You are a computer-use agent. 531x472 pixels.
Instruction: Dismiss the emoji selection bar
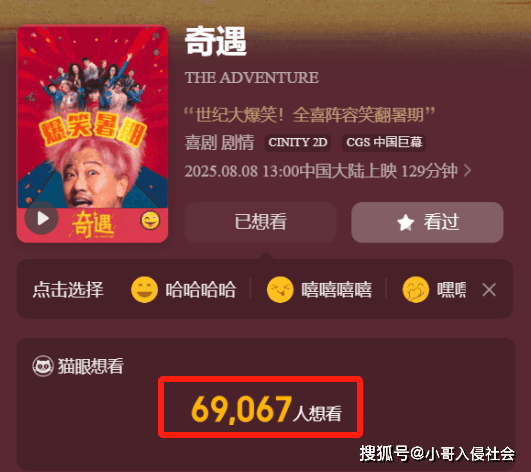489,290
